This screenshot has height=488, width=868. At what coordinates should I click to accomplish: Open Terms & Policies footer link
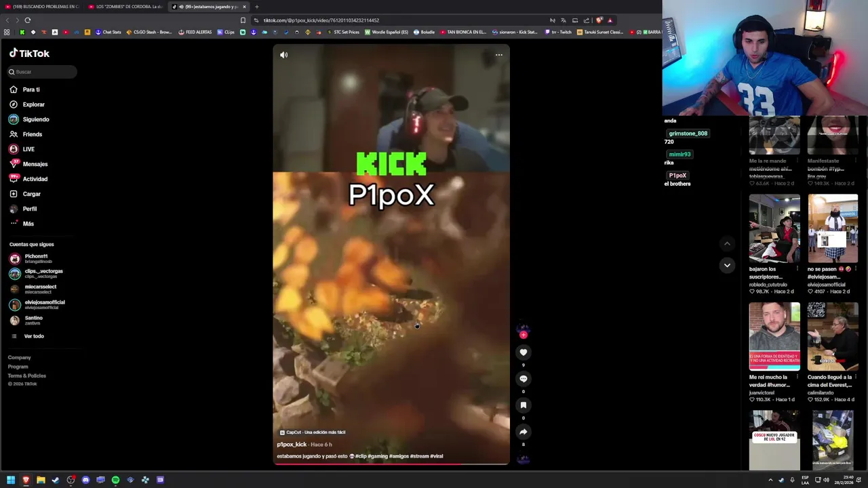click(27, 375)
